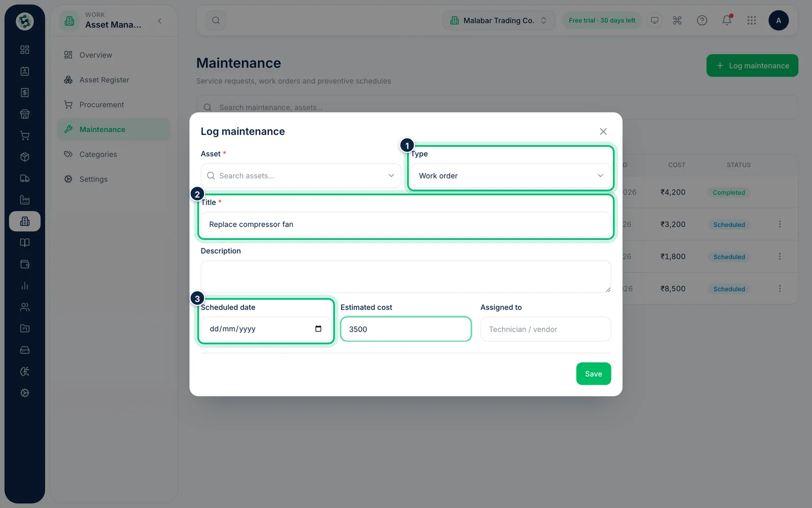Image resolution: width=812 pixels, height=508 pixels.
Task: Open row actions menu for the ₹1,800 row
Action: coord(780,257)
